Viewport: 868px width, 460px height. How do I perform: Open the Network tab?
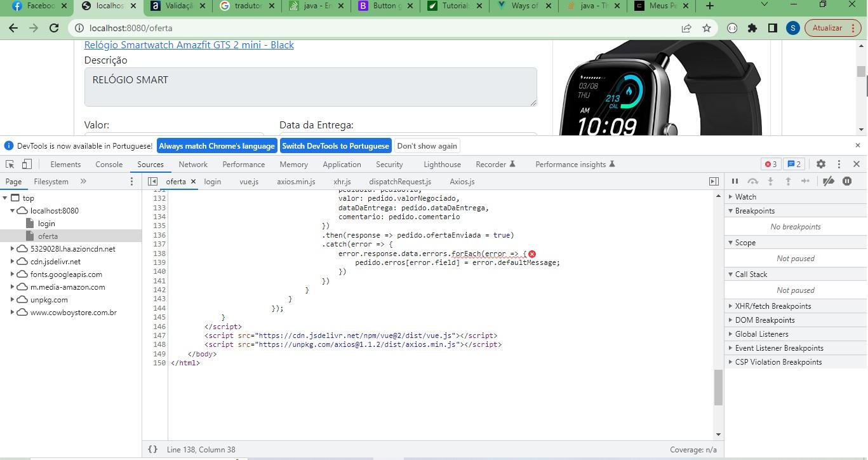tap(193, 164)
